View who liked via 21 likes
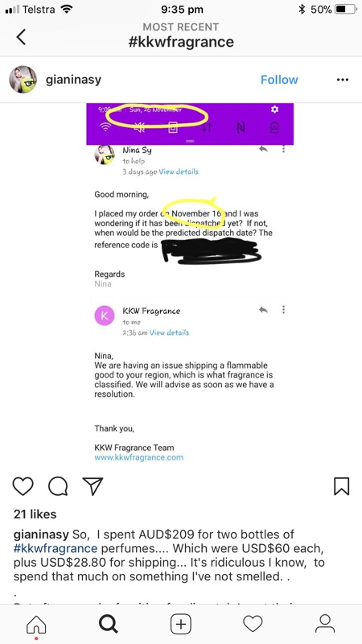Viewport: 362px width, 644px height. pyautogui.click(x=35, y=514)
